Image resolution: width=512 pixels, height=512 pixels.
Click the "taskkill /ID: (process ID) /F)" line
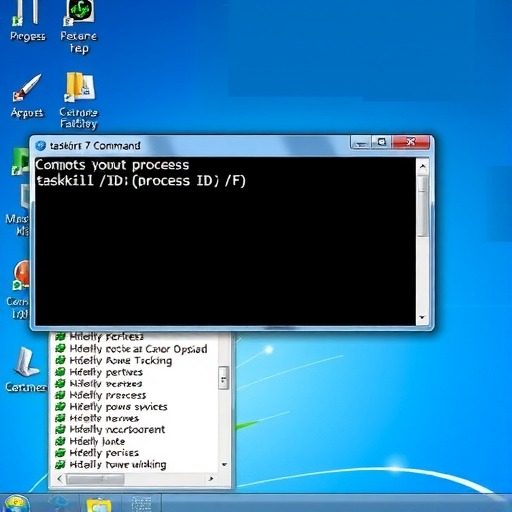[141, 181]
